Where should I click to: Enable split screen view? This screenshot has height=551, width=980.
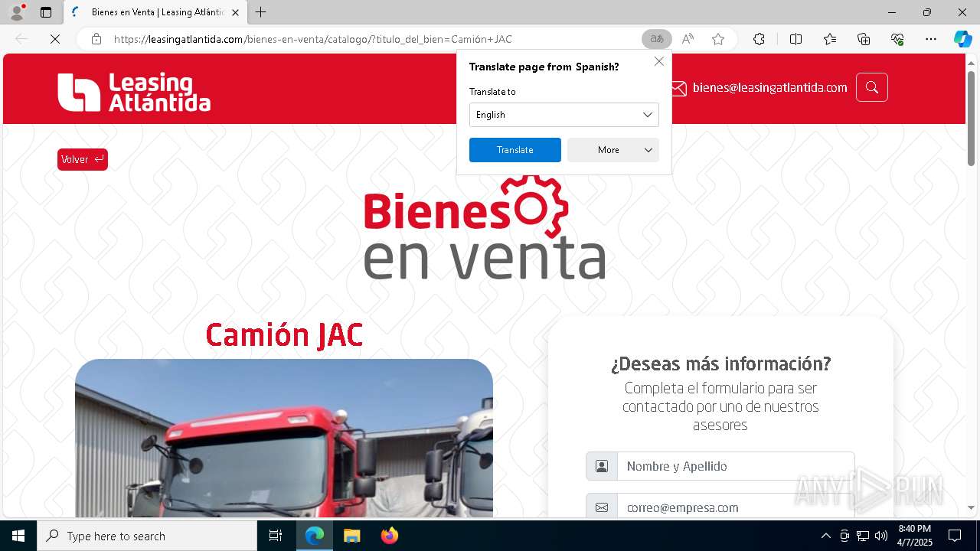pos(795,39)
